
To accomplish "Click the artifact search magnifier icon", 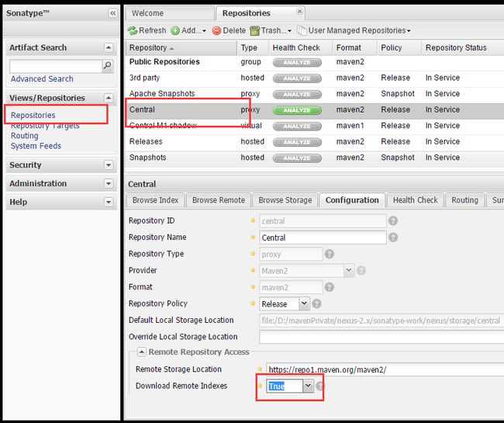I will pyautogui.click(x=107, y=66).
